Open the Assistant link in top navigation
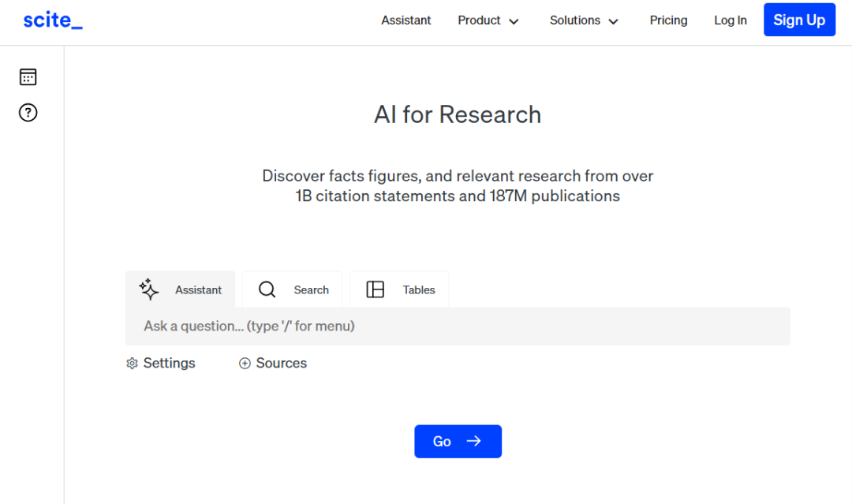852x504 pixels. (x=406, y=21)
